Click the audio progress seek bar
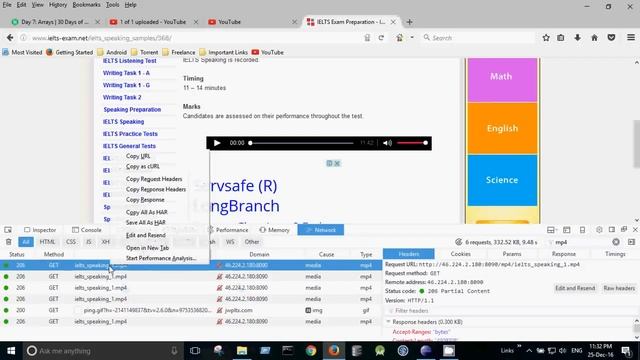 [301, 143]
